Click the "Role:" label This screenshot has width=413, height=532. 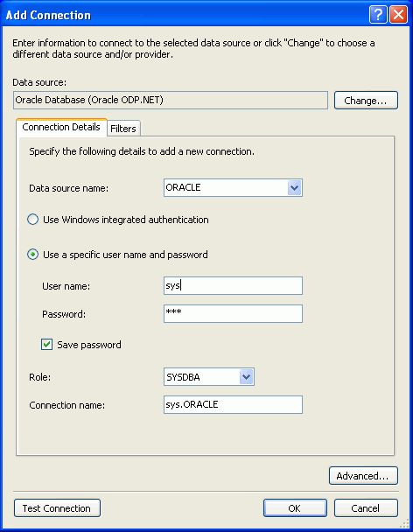[39, 377]
